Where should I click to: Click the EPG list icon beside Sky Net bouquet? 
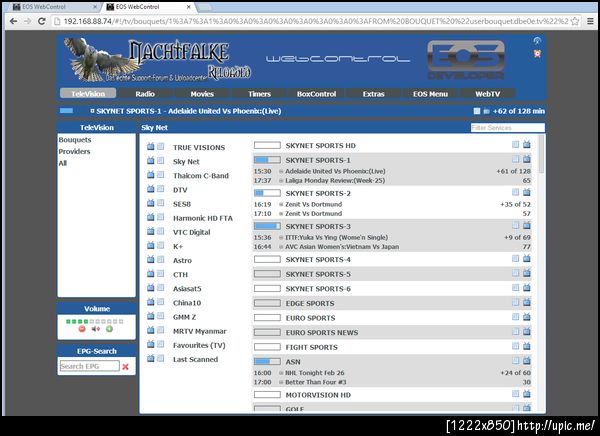161,160
